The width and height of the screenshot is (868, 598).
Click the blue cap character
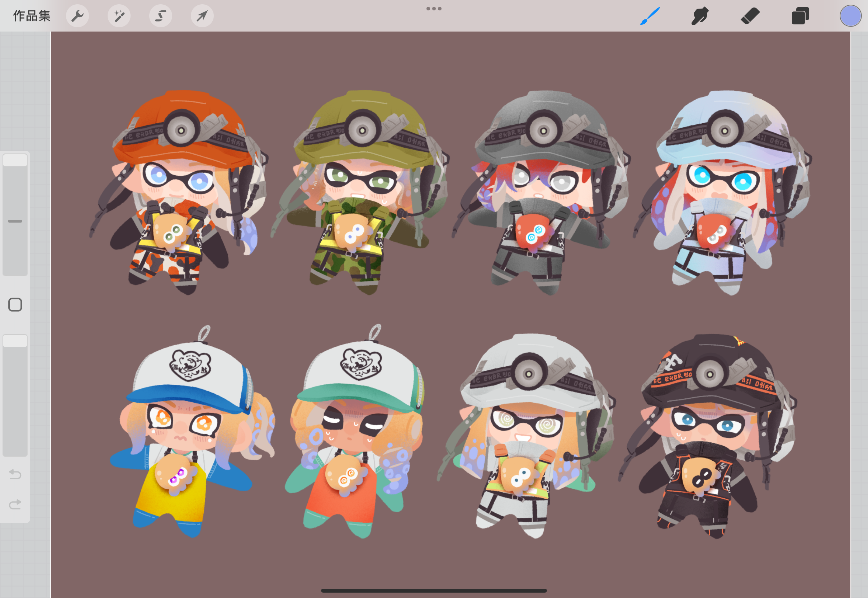192,432
